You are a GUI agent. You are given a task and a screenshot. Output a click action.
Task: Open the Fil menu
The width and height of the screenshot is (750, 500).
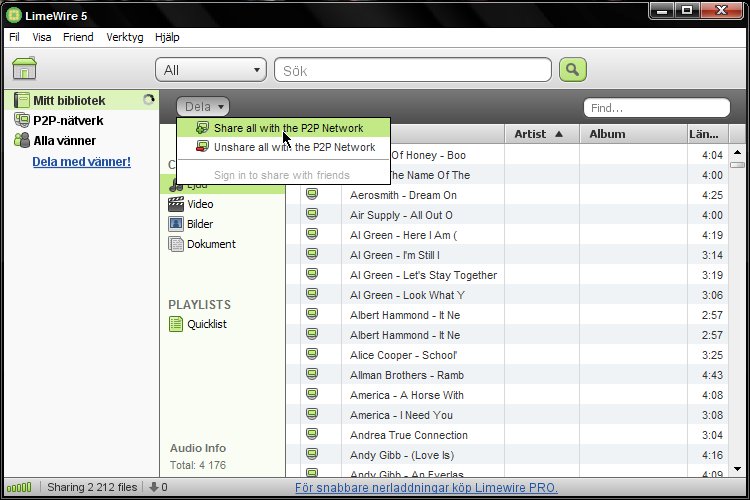tap(14, 37)
